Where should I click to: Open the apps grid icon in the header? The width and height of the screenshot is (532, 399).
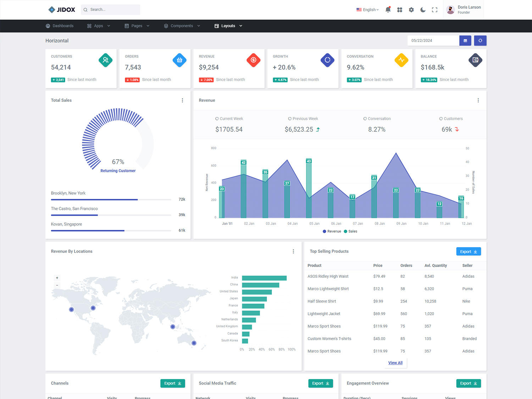click(x=400, y=10)
